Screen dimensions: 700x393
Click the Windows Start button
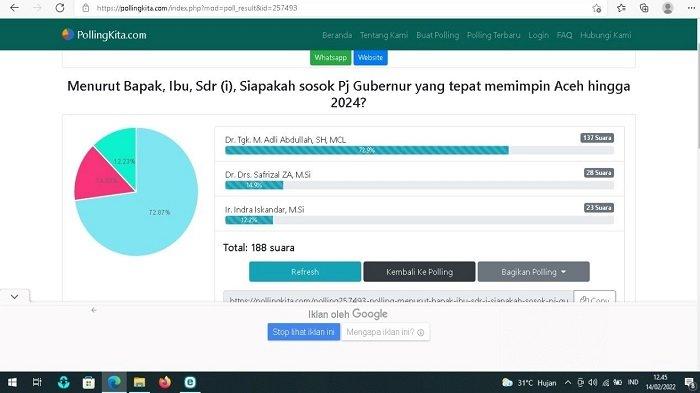click(12, 382)
